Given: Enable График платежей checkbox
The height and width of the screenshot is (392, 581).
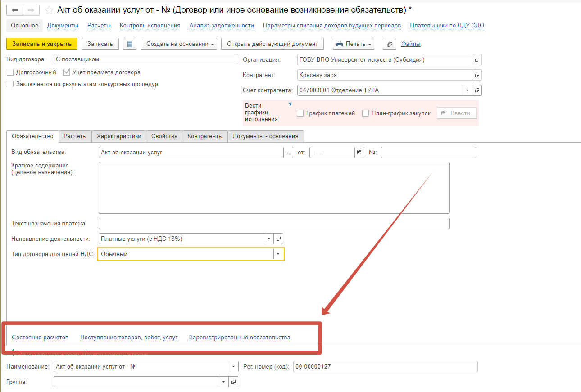Looking at the screenshot, I should [x=300, y=113].
